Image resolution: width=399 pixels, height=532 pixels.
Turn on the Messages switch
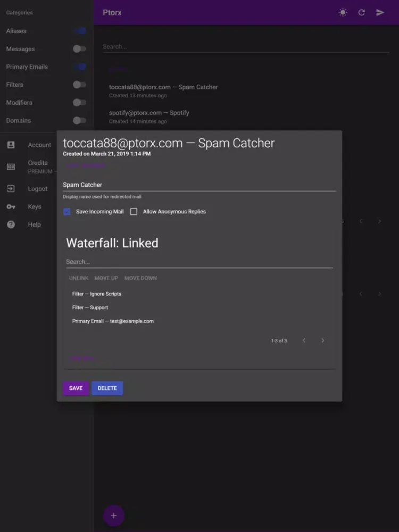pos(80,49)
